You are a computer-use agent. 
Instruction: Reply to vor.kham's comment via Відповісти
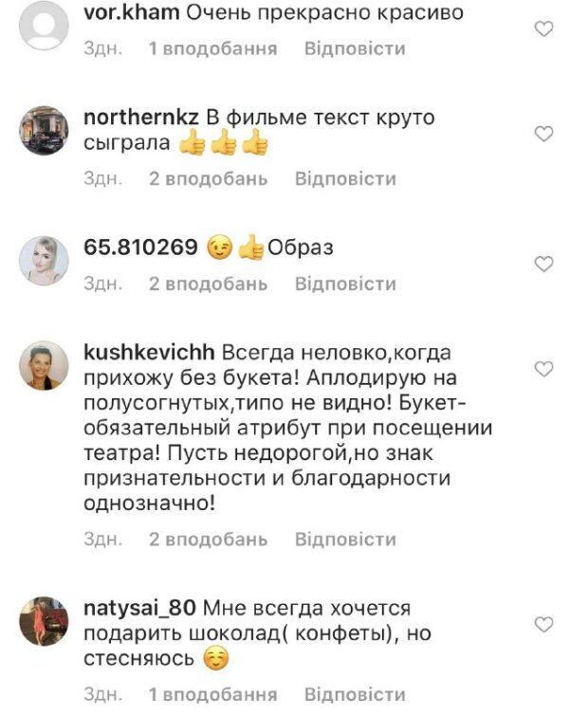(x=355, y=48)
